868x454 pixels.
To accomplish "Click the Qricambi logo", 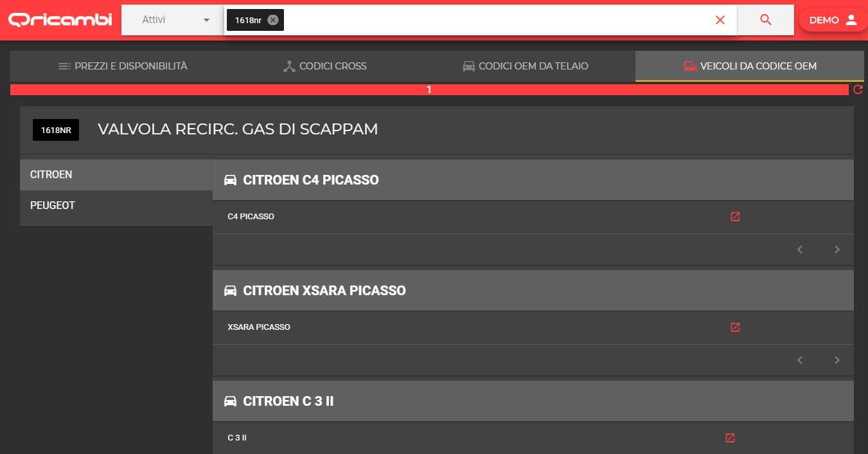I will click(60, 20).
